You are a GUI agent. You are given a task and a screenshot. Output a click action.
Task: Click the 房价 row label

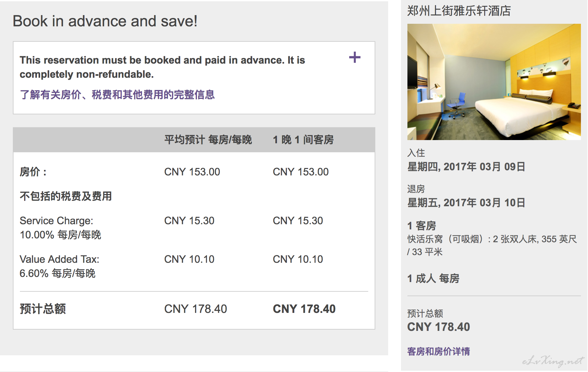point(33,172)
